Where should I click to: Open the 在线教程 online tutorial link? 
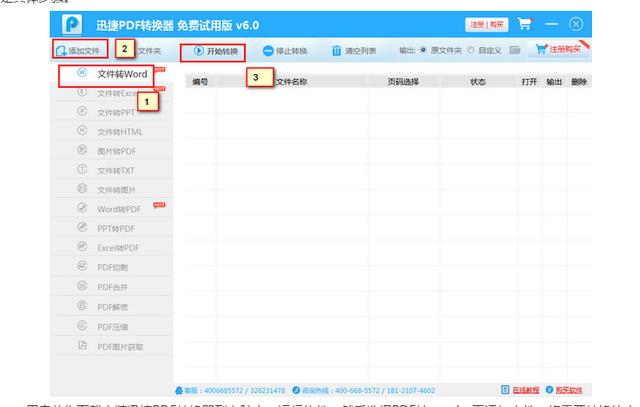(x=526, y=390)
